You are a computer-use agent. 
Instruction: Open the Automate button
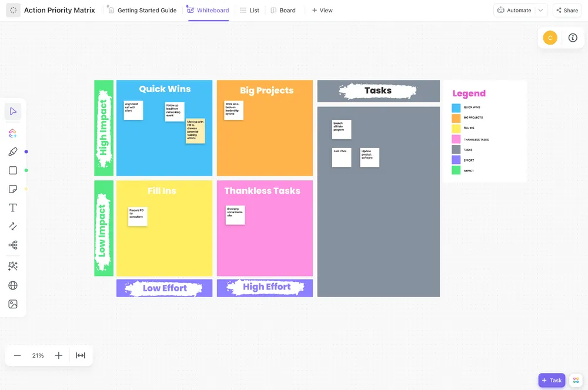(514, 11)
